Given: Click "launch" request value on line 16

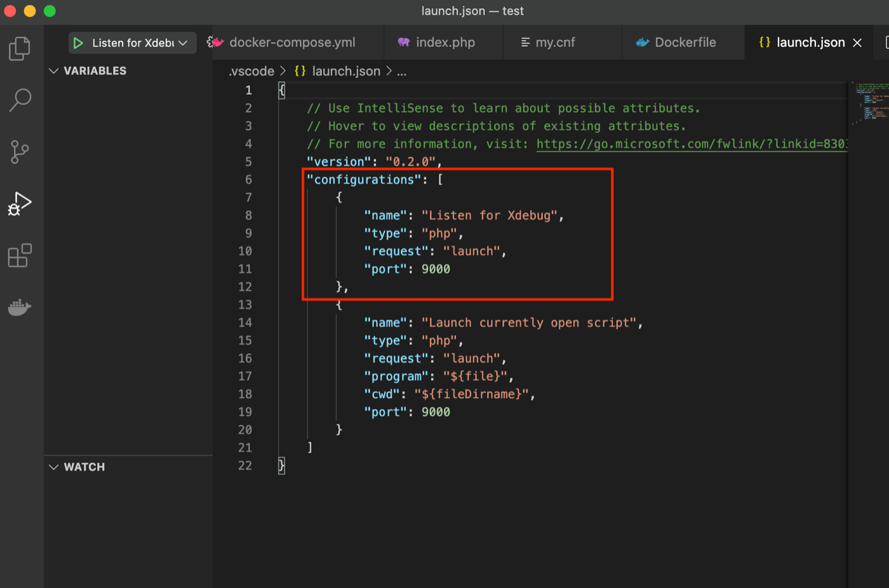Looking at the screenshot, I should click(472, 358).
